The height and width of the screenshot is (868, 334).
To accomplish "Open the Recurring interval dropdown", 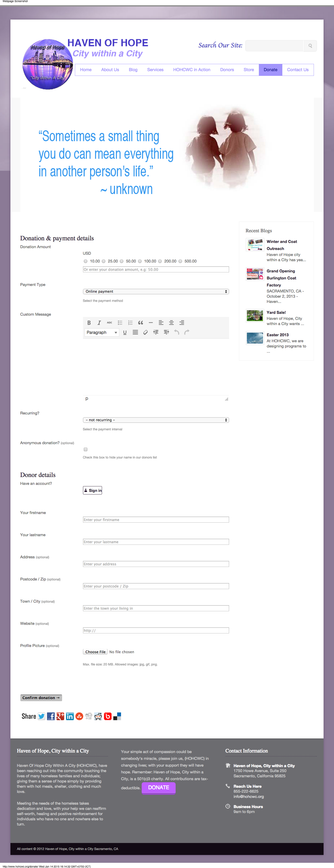I will pyautogui.click(x=156, y=420).
